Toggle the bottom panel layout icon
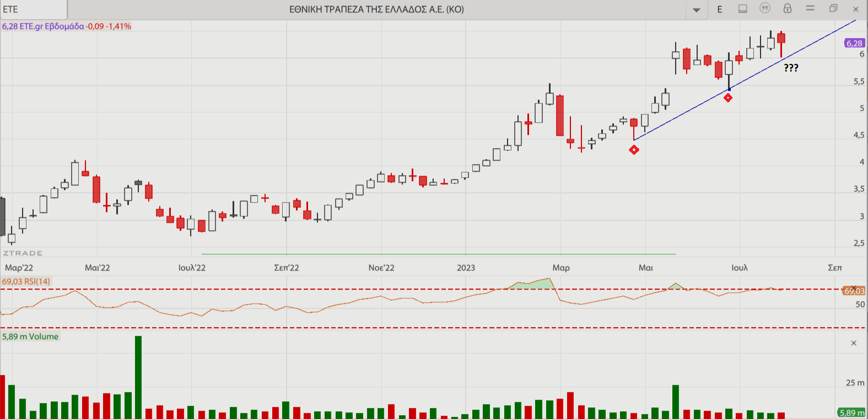Screen dimensions: 868x419 point(743,9)
